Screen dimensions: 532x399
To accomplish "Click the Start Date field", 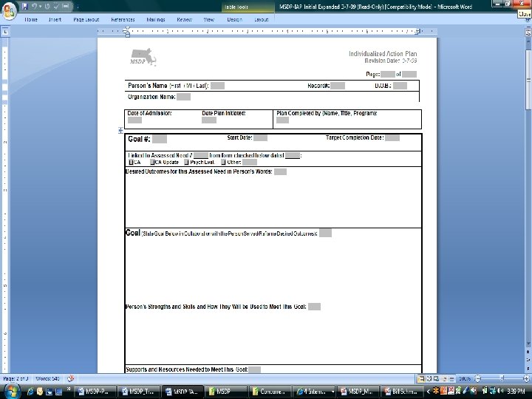I will pyautogui.click(x=260, y=137).
